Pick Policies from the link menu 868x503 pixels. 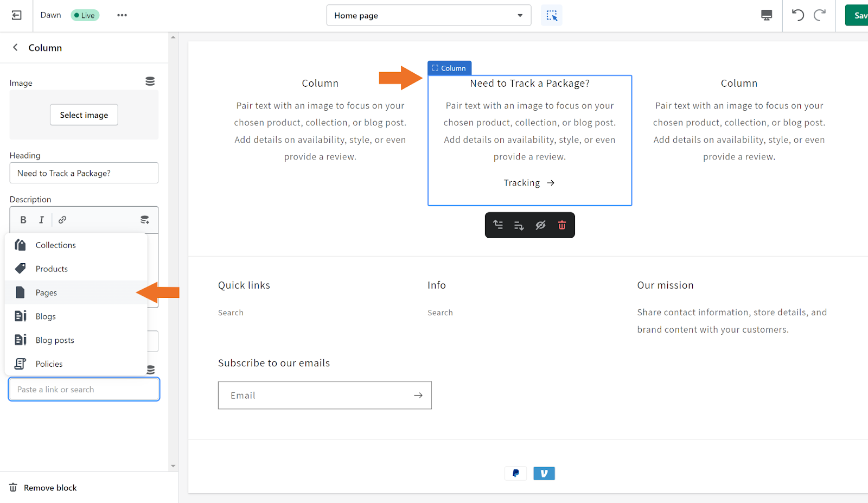coord(76,364)
